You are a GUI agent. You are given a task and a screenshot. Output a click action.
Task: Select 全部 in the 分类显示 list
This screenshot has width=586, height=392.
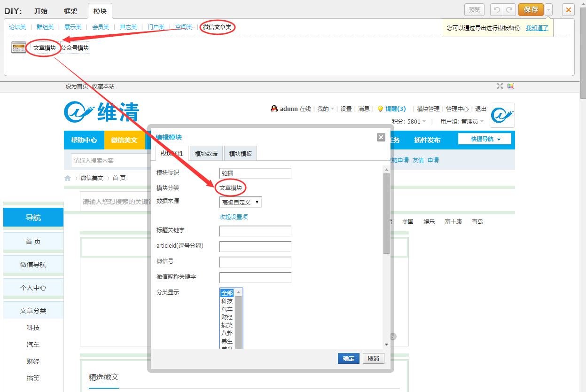pyautogui.click(x=227, y=293)
